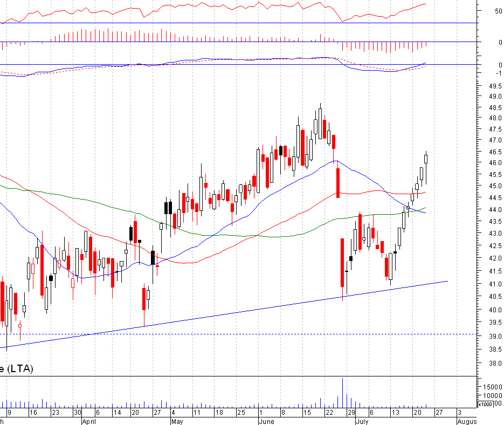Select the rising blue trendline
The width and height of the screenshot is (504, 425).
coord(225,314)
